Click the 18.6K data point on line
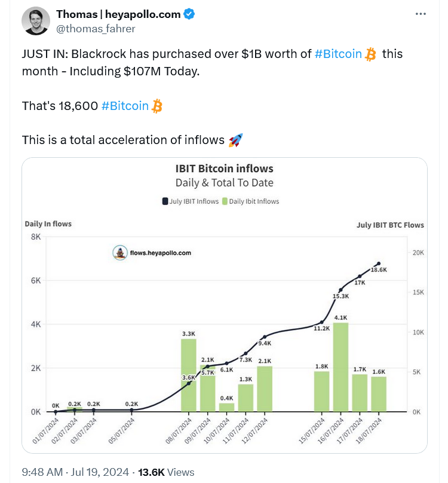Image resolution: width=448 pixels, height=483 pixels. tap(379, 264)
